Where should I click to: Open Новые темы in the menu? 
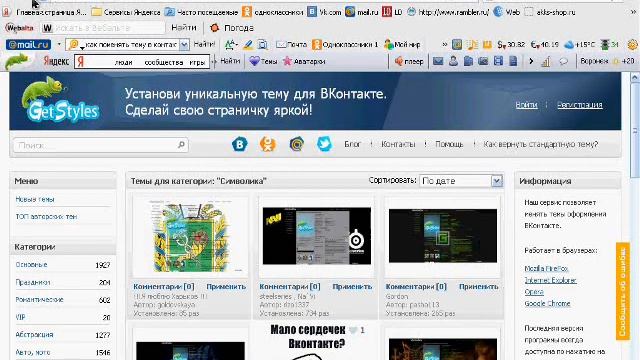[35, 199]
